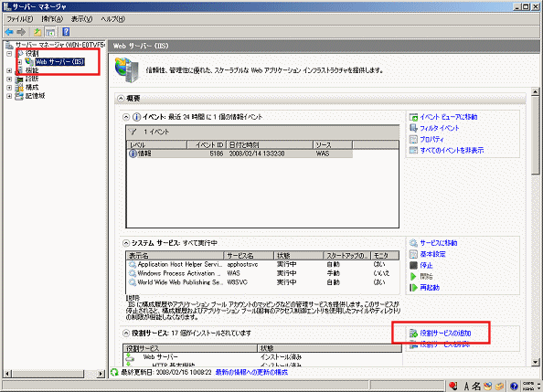Click the vertical scrollbar down arrow
543x392 pixels.
tap(536, 362)
